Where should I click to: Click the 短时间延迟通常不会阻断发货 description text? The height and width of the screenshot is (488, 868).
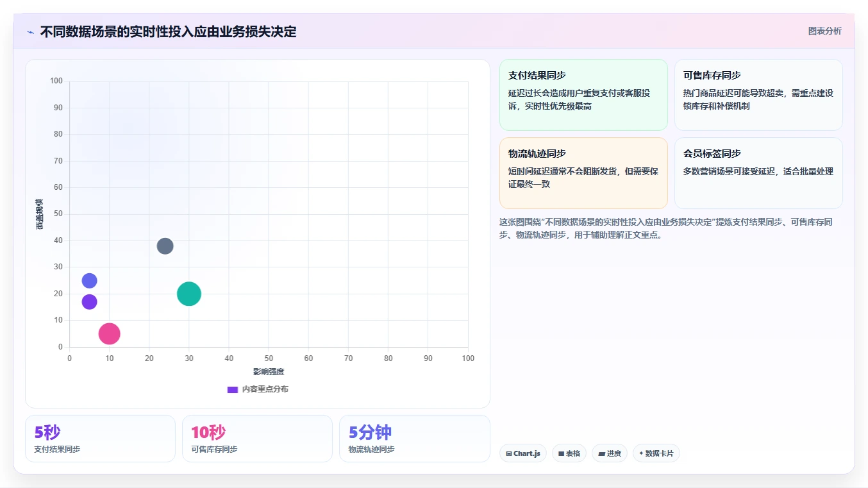tap(583, 178)
